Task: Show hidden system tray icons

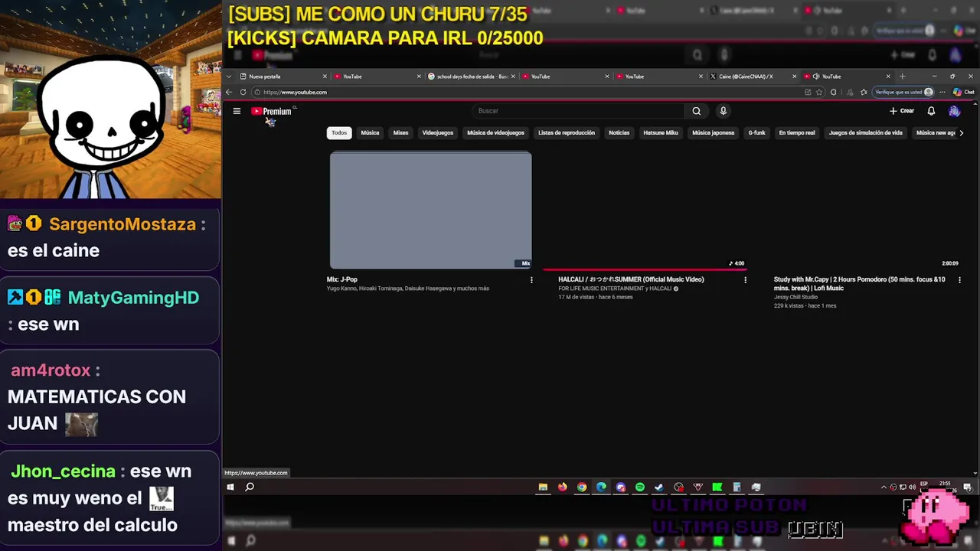Action: click(x=884, y=487)
